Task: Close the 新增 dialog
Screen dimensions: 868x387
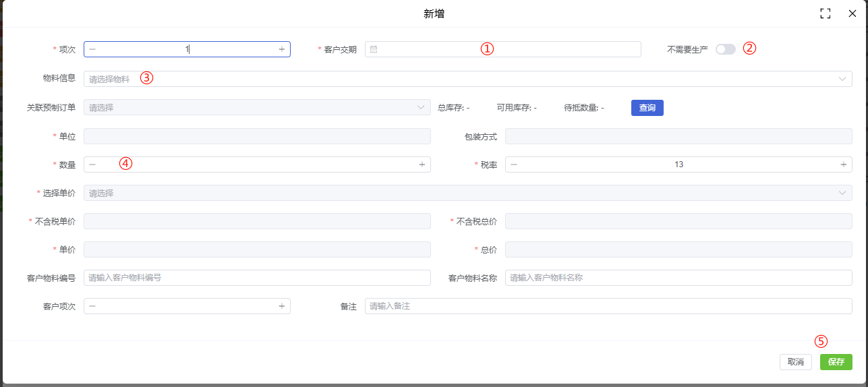Action: point(852,13)
